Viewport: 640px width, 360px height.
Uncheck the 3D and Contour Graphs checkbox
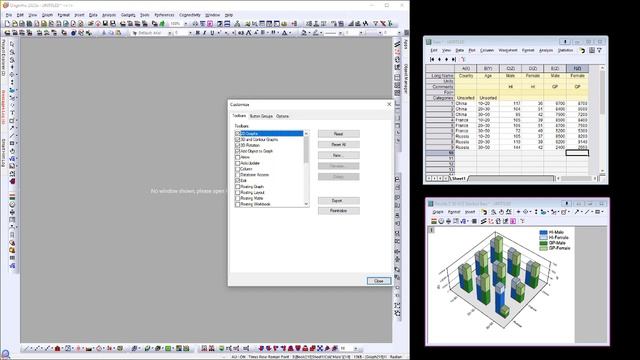point(238,140)
